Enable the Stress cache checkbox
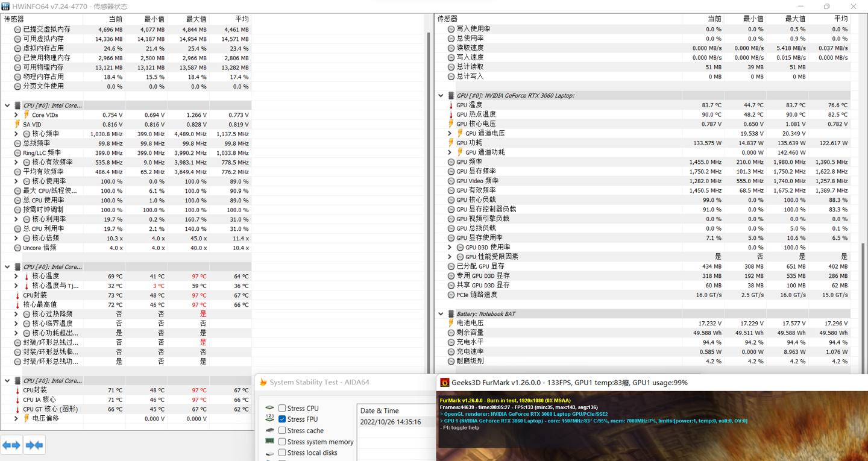 (x=282, y=430)
